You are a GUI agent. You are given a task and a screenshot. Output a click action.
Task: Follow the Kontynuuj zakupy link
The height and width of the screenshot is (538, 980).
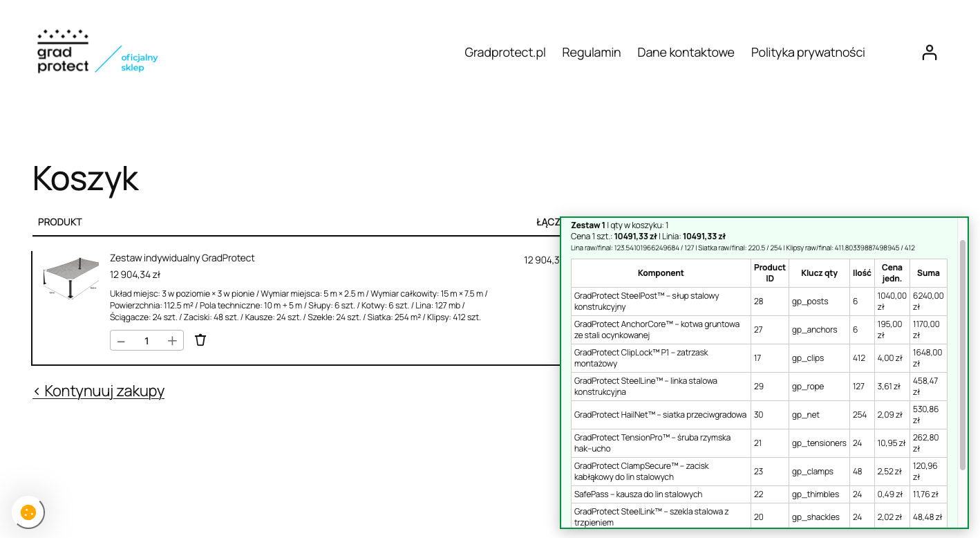coord(99,391)
